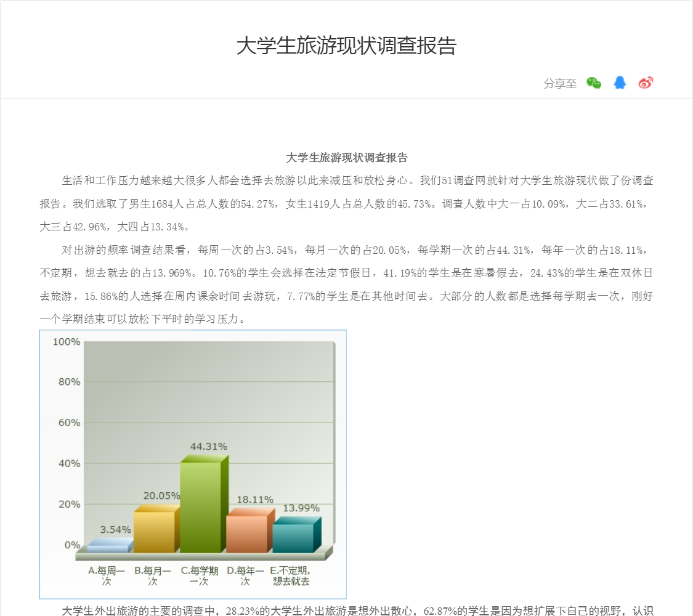Click the 18.11% value label above bar

tap(255, 500)
